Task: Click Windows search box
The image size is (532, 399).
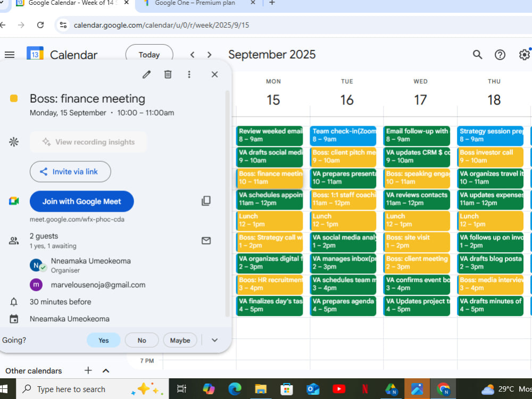Action: point(93,389)
